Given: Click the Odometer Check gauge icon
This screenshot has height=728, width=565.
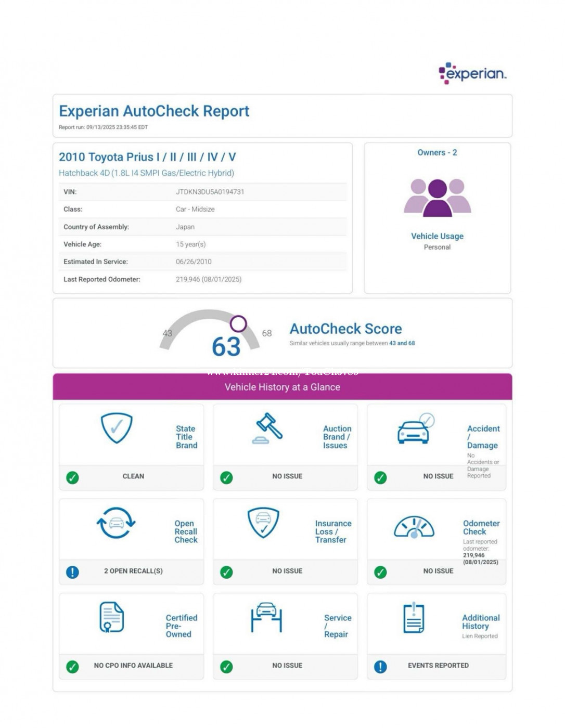Looking at the screenshot, I should [414, 527].
